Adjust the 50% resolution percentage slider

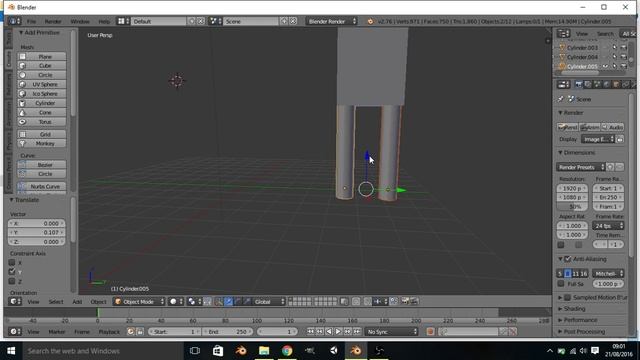[x=572, y=207]
